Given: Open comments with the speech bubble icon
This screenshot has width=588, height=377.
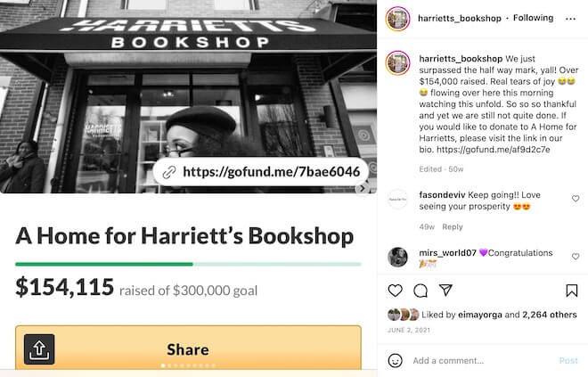Looking at the screenshot, I should click(x=421, y=291).
